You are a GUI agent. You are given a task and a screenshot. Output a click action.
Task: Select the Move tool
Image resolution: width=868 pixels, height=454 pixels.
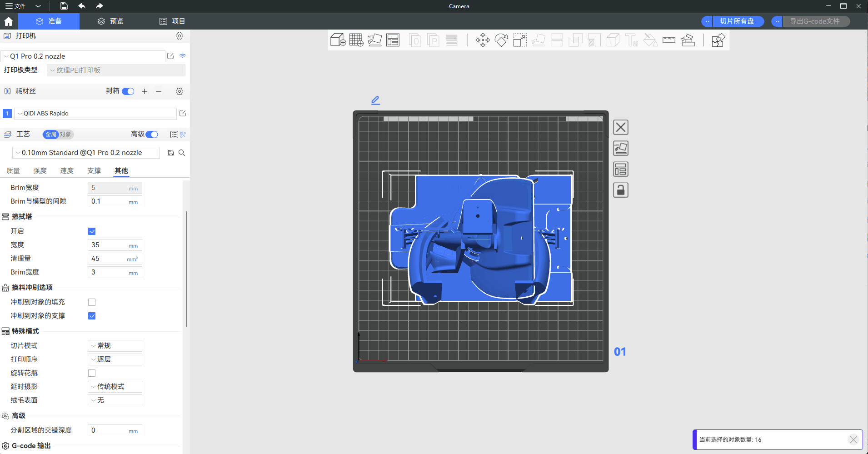point(483,40)
